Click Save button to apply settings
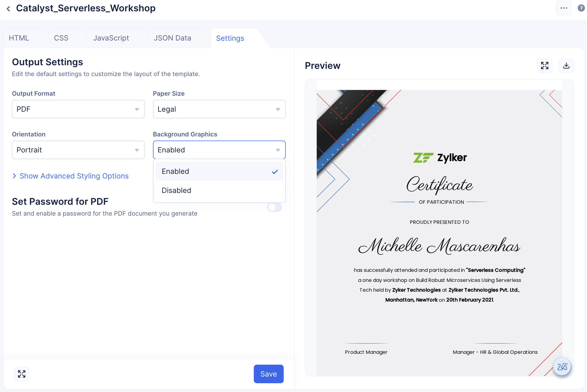587x392 pixels. (x=268, y=374)
